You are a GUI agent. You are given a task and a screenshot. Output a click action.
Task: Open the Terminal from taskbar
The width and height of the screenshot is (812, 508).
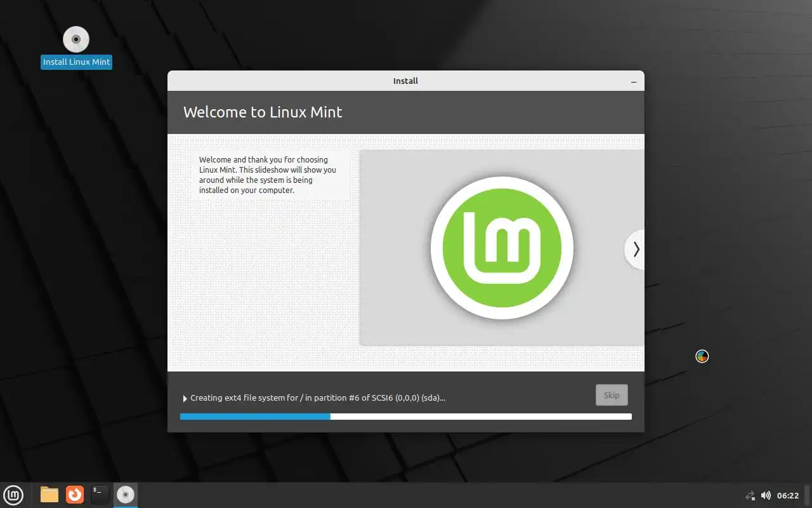(100, 495)
